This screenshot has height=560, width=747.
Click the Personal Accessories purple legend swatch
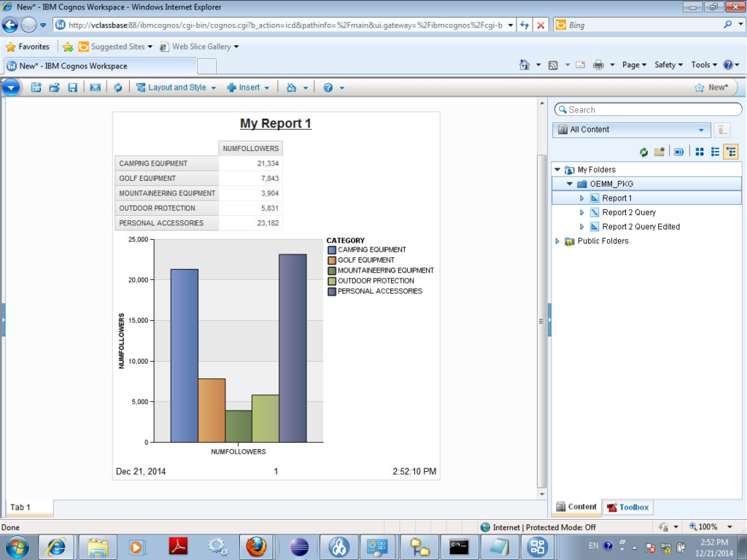tap(332, 292)
